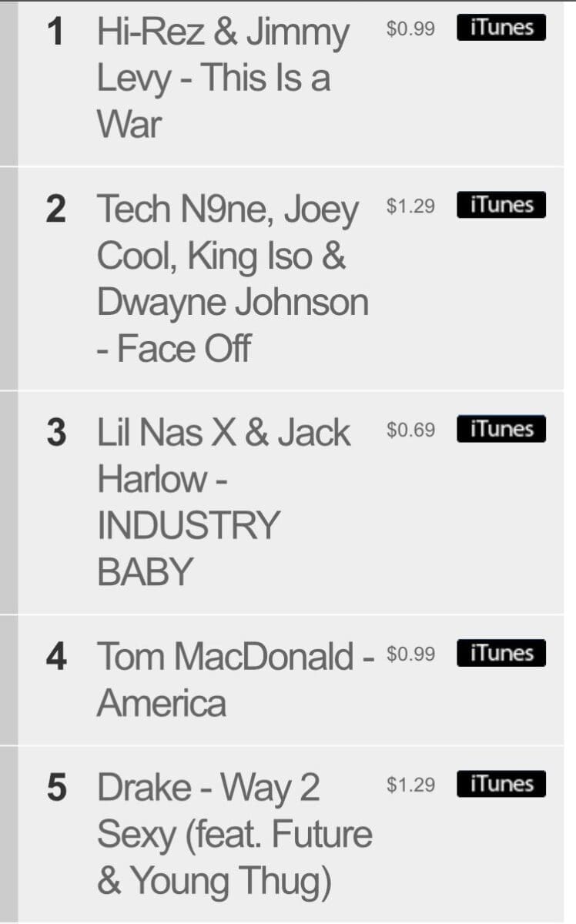Click rank number 1 in chart
Viewport: 576px width, 924px height.
55,32
